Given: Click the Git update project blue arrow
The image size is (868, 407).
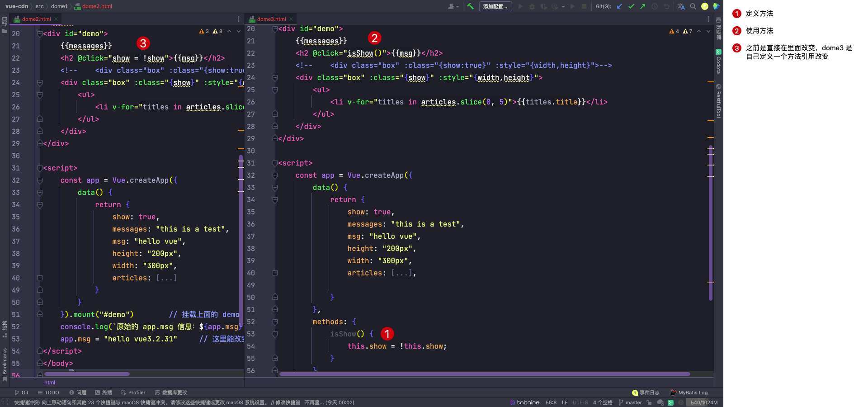Looking at the screenshot, I should (619, 6).
